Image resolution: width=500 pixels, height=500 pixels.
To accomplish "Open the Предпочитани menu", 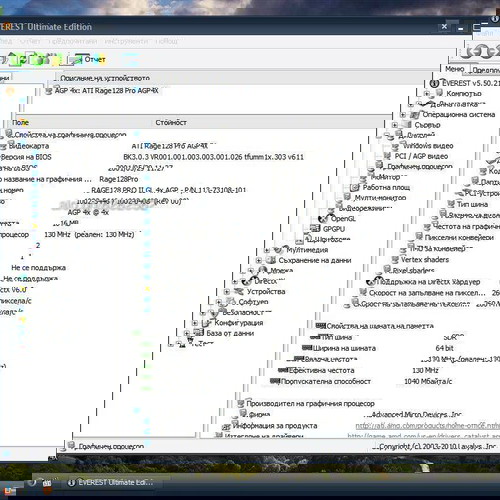I will pos(73,41).
